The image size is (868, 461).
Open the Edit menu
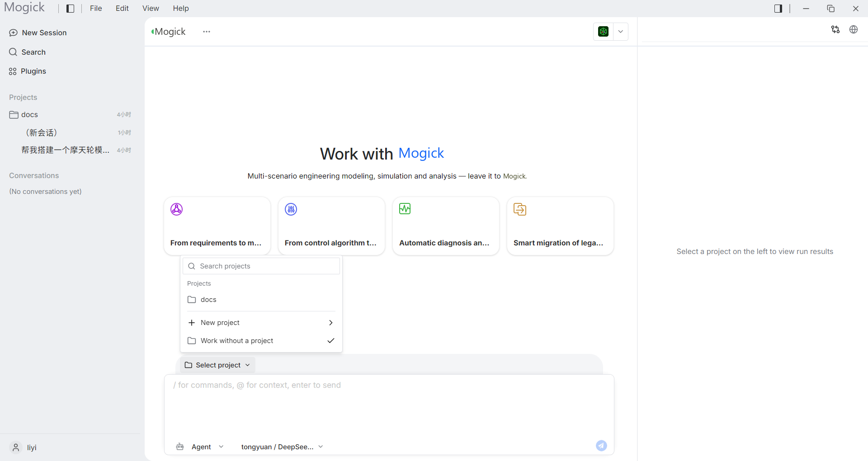(122, 9)
